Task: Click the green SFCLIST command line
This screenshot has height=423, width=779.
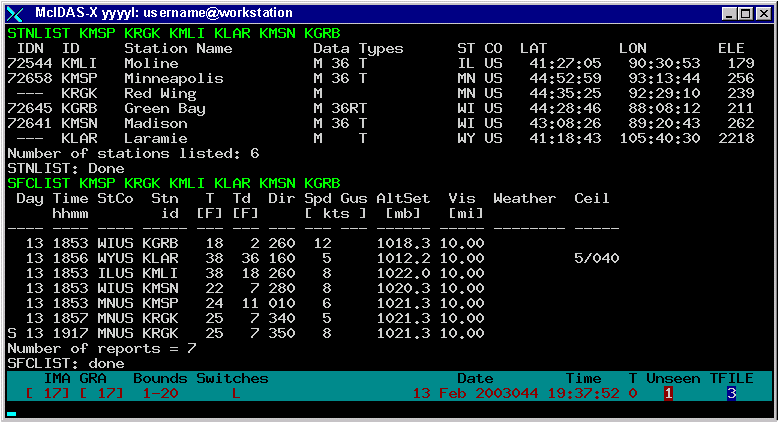Action: [174, 183]
